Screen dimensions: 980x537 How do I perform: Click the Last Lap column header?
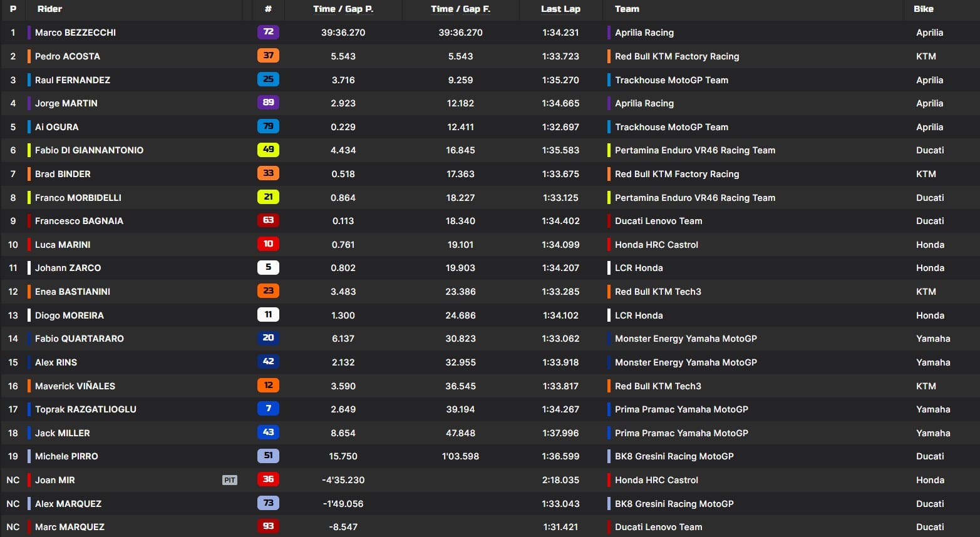tap(560, 9)
